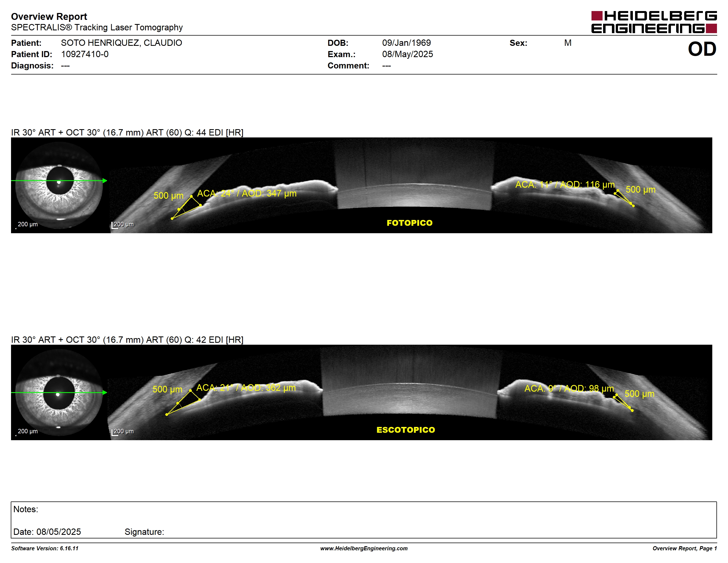Screen dimensions: 728x563
Task: Click the 200 µm scale bar icon in photopic OCT
Action: pos(114,226)
